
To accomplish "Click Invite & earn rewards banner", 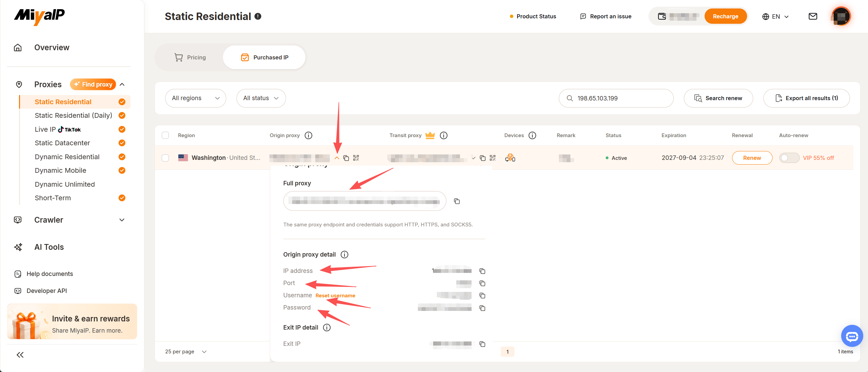I will (72, 321).
